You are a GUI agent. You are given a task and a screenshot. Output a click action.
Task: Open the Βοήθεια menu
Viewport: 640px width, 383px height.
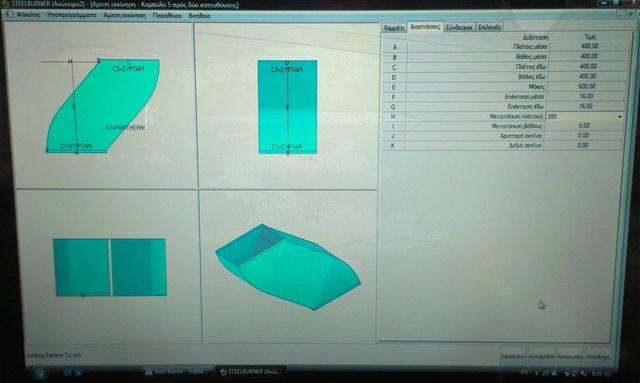pos(199,16)
